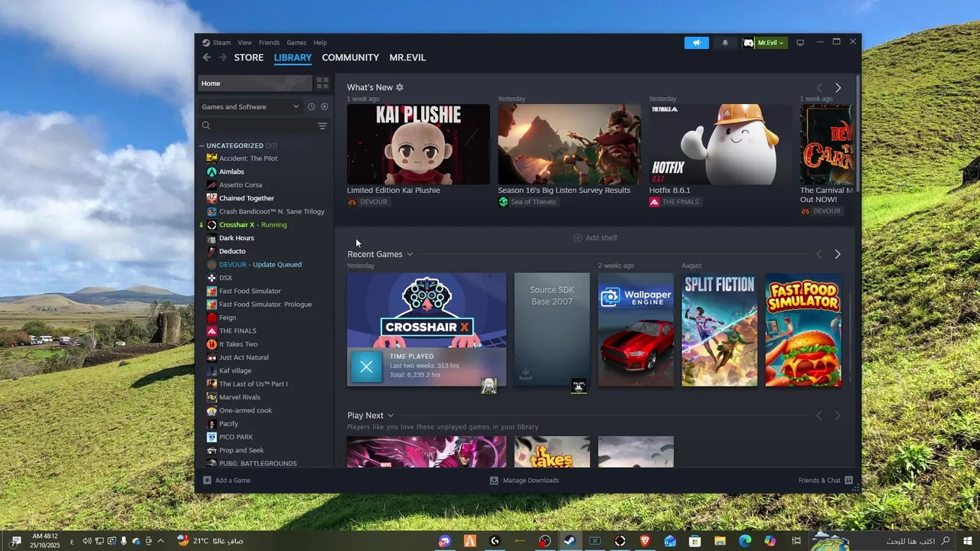The width and height of the screenshot is (980, 551).
Task: Show next What's New items arrow
Action: click(838, 88)
